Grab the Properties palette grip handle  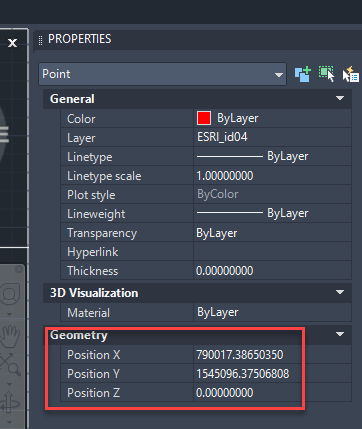pos(40,40)
